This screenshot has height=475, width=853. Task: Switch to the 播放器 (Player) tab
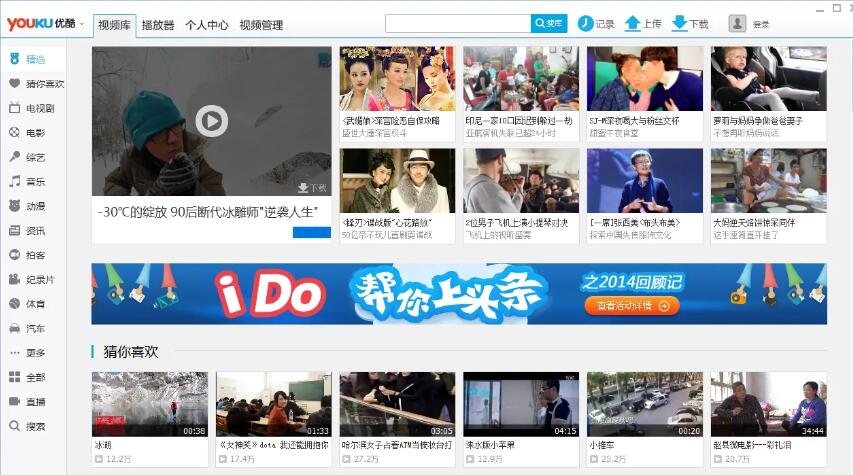point(158,25)
